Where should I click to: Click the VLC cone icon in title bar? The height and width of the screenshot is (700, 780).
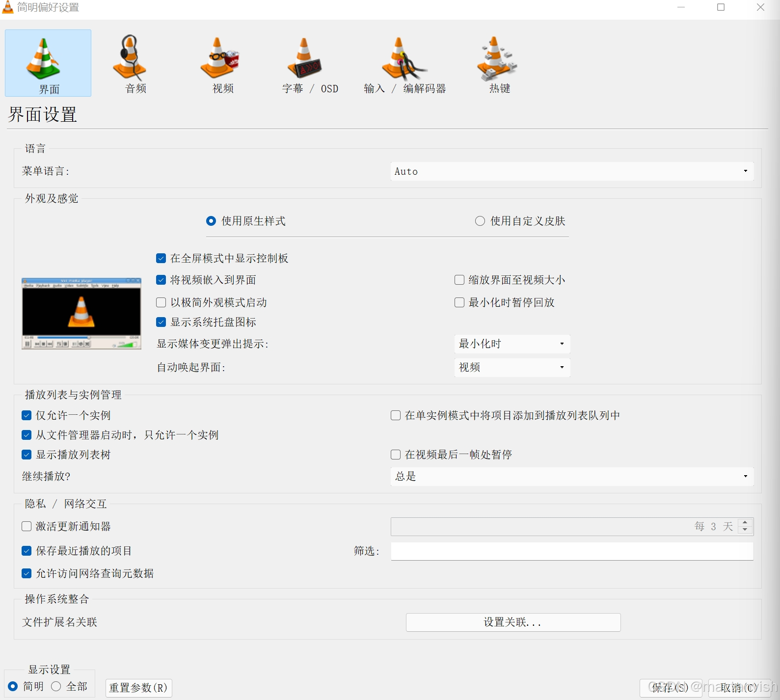(8, 7)
